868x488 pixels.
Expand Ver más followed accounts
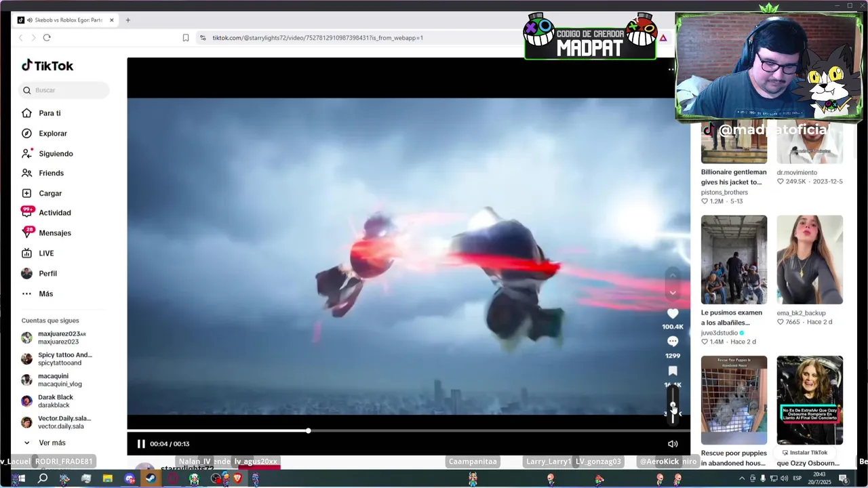[52, 443]
